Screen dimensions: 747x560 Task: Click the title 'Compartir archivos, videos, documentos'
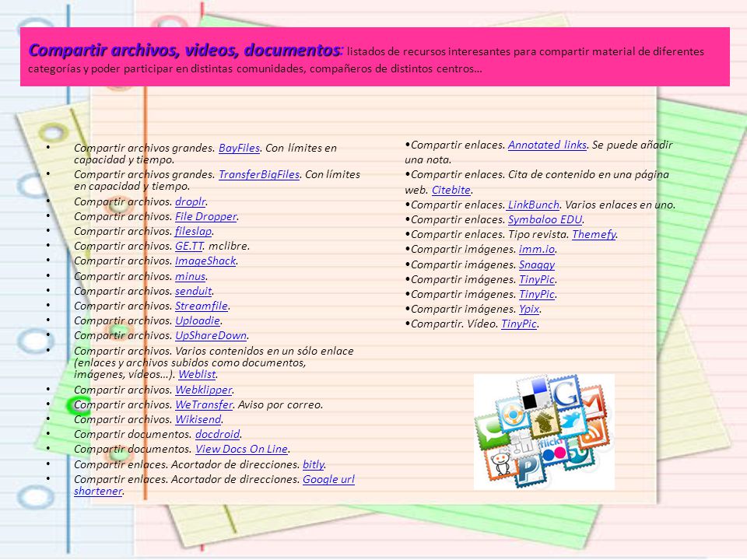point(185,50)
